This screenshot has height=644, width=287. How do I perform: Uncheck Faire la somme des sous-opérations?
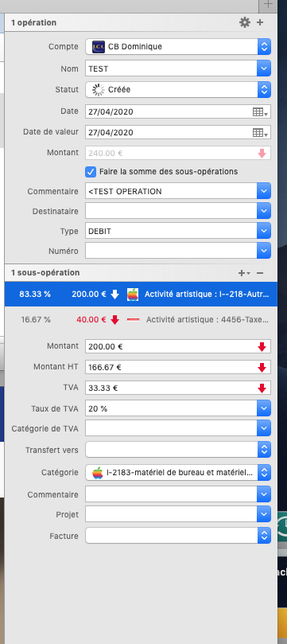tap(90, 172)
